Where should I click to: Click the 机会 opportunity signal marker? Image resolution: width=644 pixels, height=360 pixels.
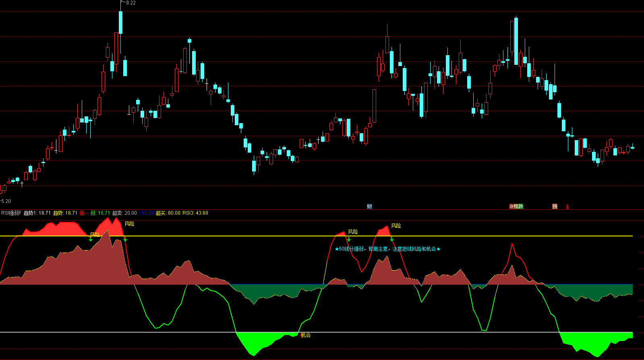(x=306, y=335)
